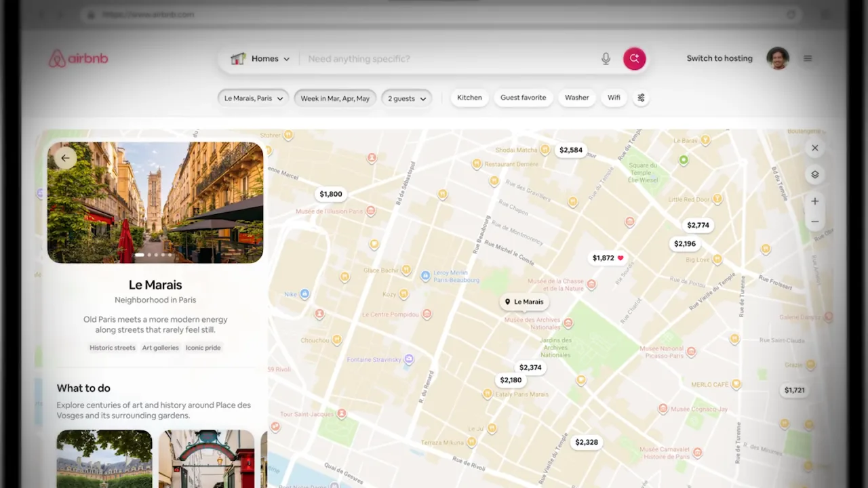Image resolution: width=868 pixels, height=488 pixels.
Task: Click the Le Marais street photo
Action: coord(155,202)
